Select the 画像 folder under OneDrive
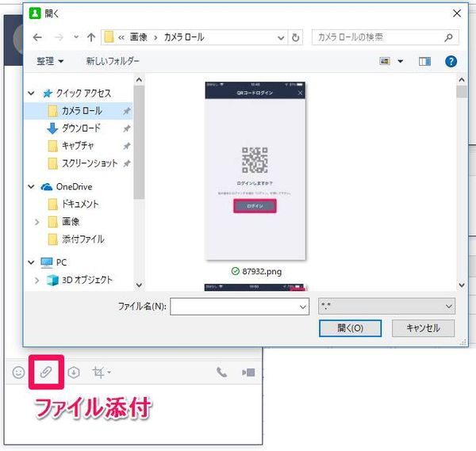 (71, 222)
